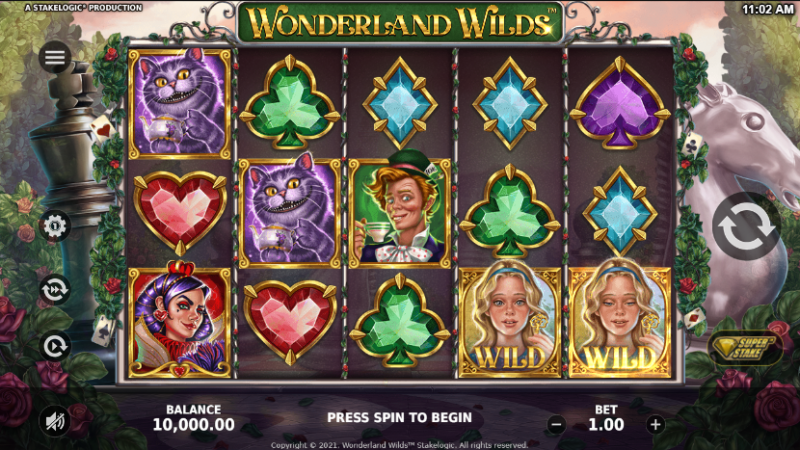The width and height of the screenshot is (800, 450).
Task: Spin the reels with the circular arrows button
Action: tap(746, 226)
